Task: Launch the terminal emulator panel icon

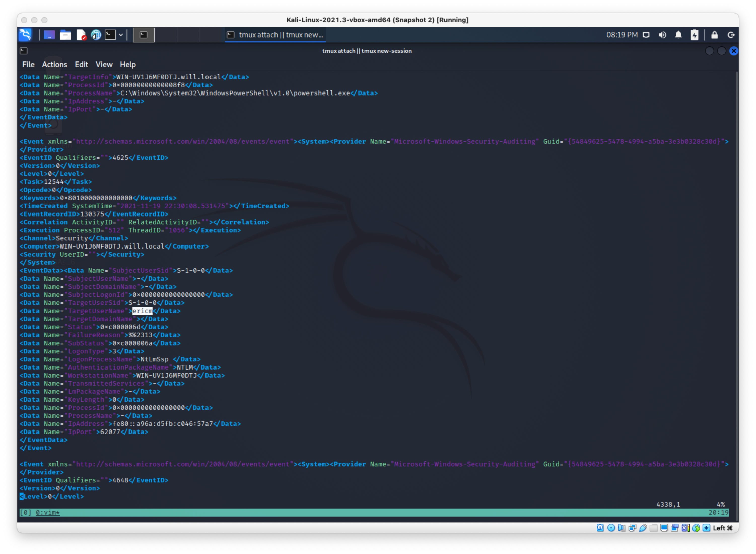Action: (x=110, y=35)
